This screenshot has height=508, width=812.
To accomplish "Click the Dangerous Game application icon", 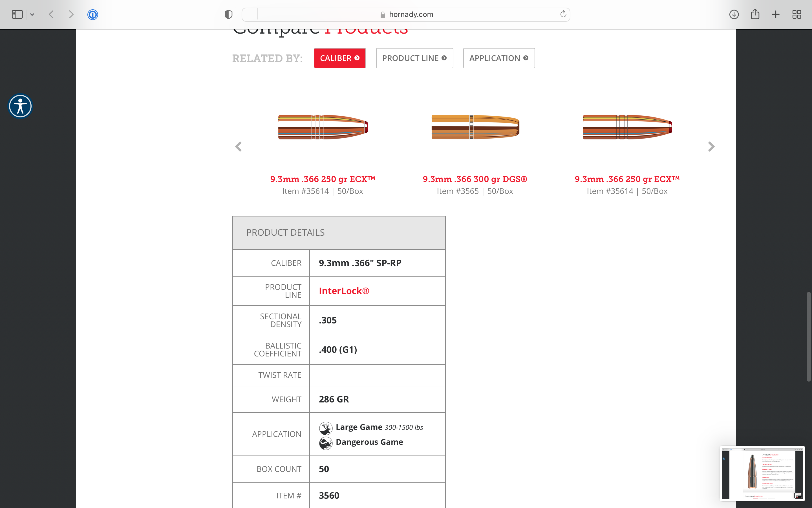I will [325, 443].
